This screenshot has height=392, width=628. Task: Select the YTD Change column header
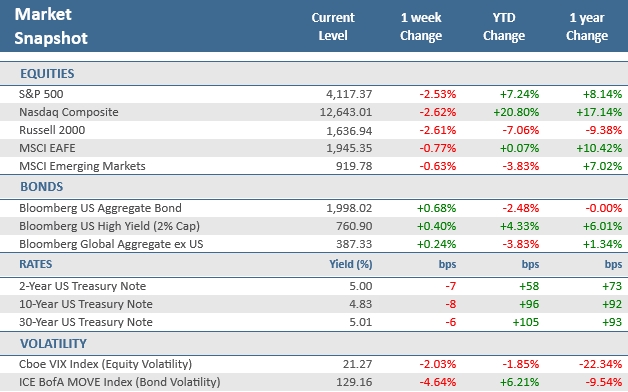pyautogui.click(x=504, y=26)
